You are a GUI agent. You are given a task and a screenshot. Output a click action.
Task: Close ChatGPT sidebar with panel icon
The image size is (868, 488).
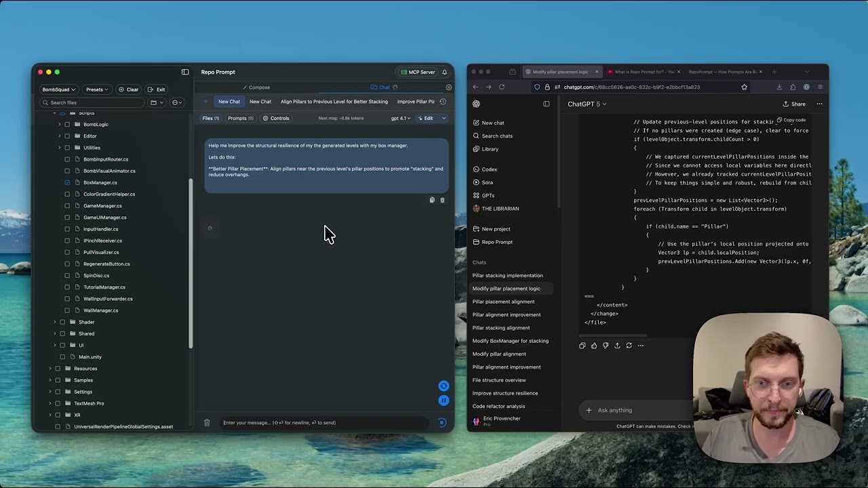pyautogui.click(x=547, y=104)
